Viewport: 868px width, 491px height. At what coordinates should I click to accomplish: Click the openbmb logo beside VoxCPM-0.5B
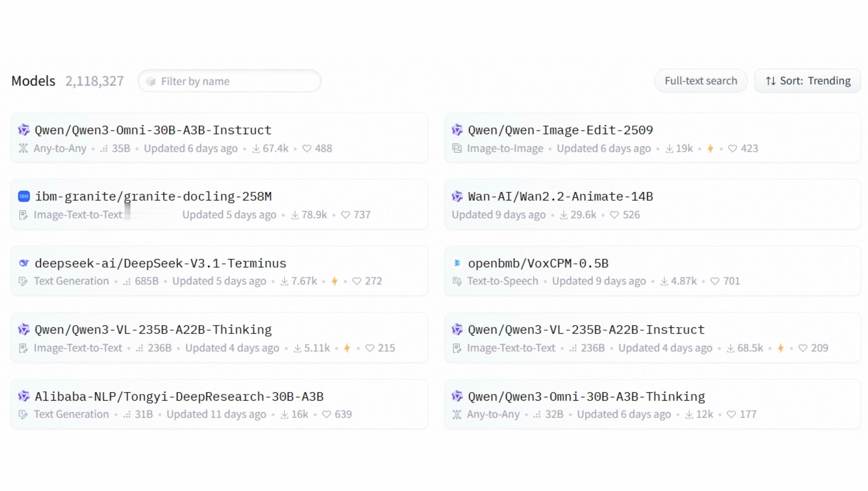[457, 263]
